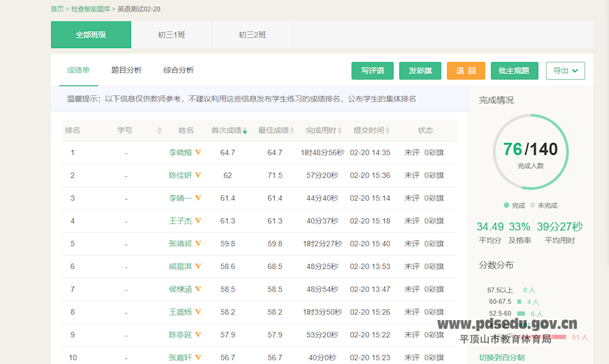Click 0彩旗 in the rank 2 row

click(x=434, y=175)
